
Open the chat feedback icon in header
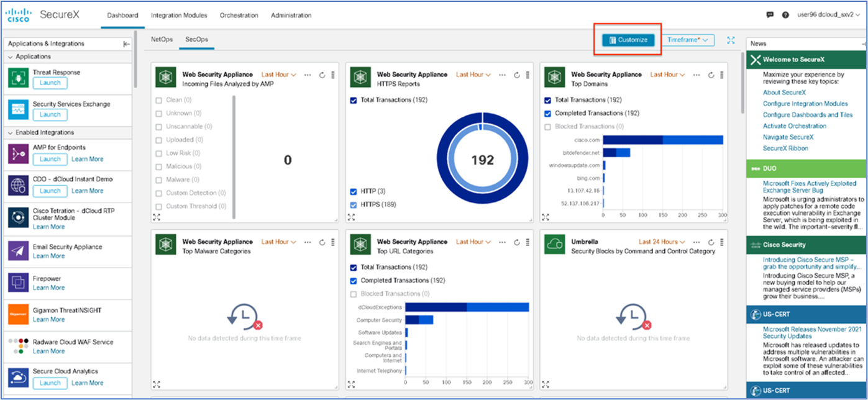[770, 15]
